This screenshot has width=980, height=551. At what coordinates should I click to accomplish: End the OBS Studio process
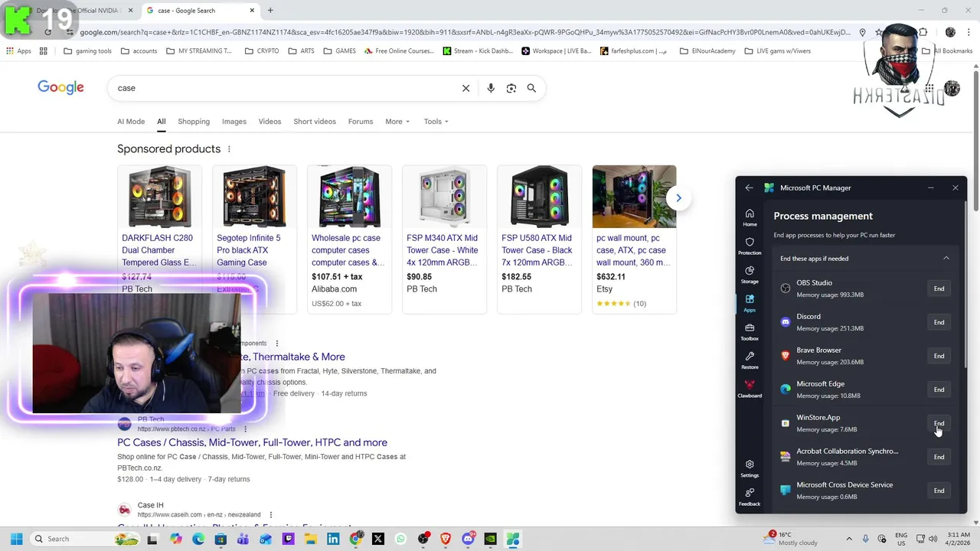[x=939, y=289]
